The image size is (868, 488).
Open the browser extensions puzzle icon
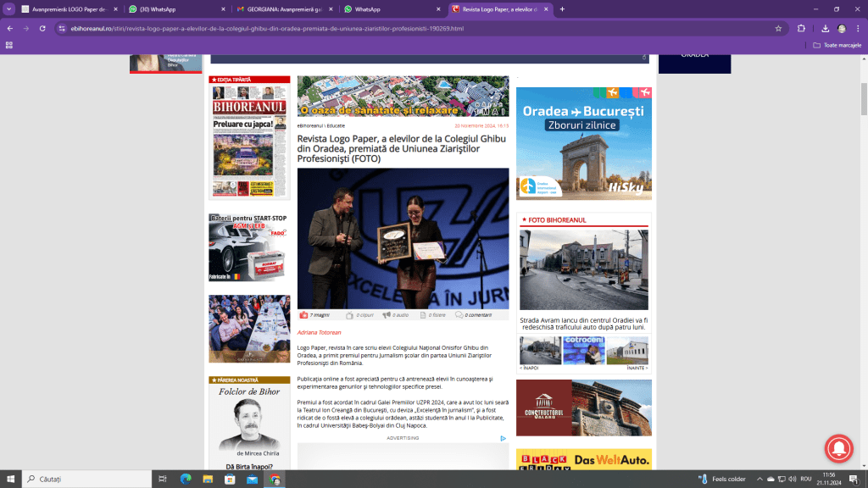(x=801, y=28)
